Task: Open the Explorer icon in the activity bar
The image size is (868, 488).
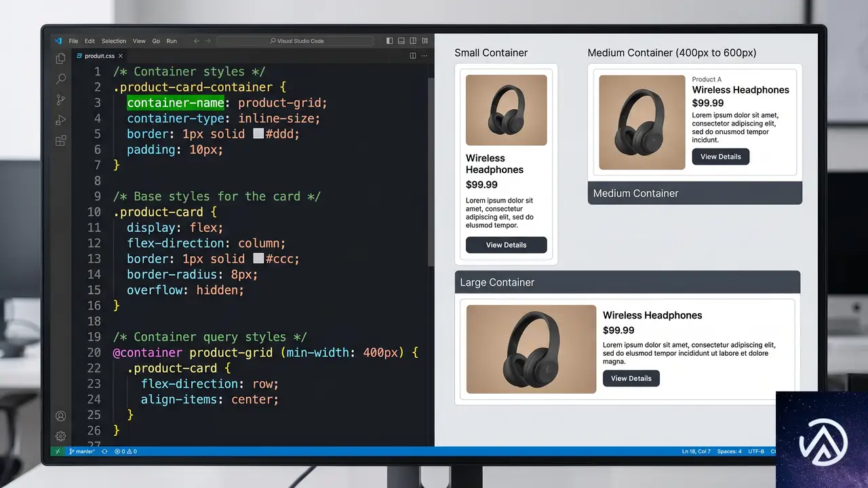Action: click(61, 59)
